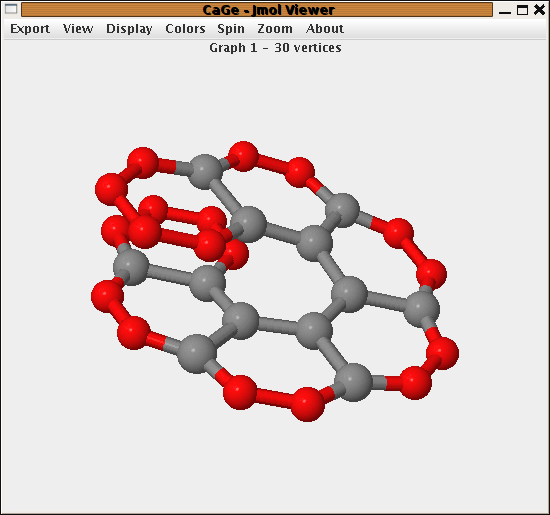Screen dimensions: 550x515
Task: Open the About menu
Action: coord(325,29)
